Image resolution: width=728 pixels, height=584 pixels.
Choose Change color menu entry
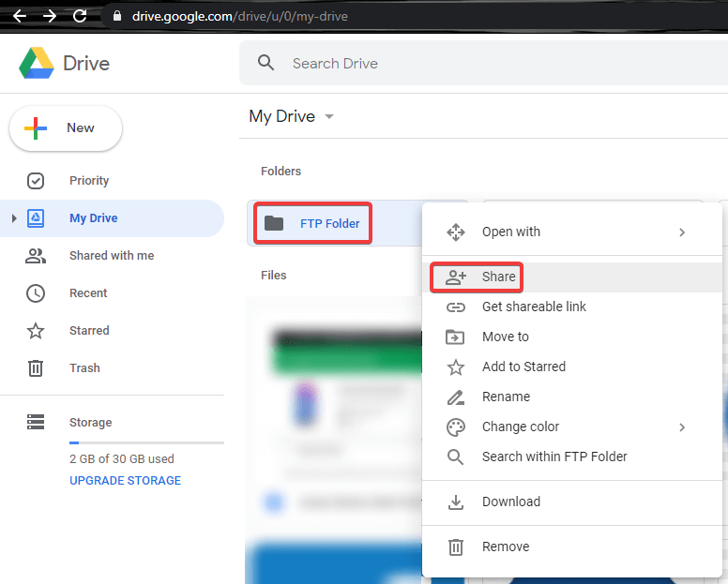point(572,427)
